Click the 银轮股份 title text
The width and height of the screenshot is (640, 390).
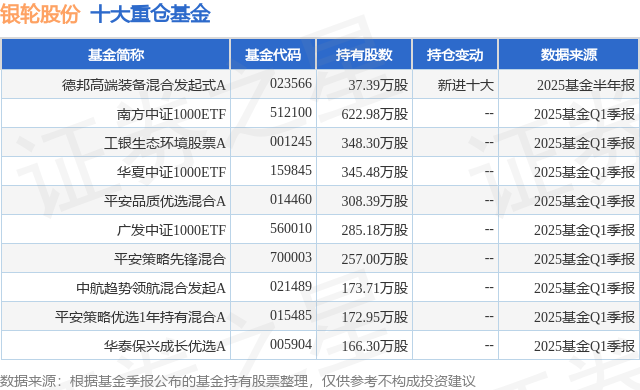pos(40,14)
